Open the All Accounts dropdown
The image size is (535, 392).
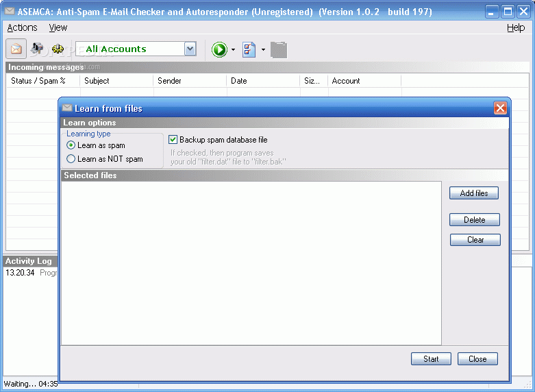190,49
